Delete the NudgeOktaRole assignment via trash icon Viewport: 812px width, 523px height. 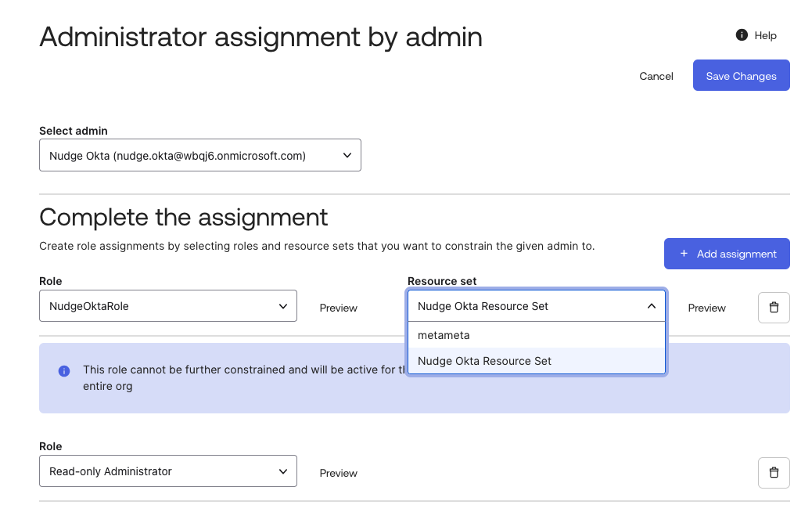(774, 308)
